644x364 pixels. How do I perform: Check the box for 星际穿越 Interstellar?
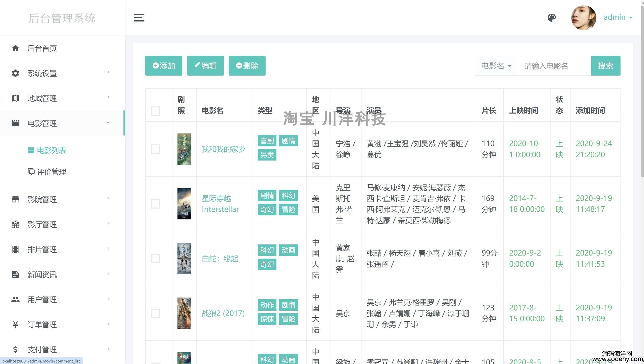156,204
